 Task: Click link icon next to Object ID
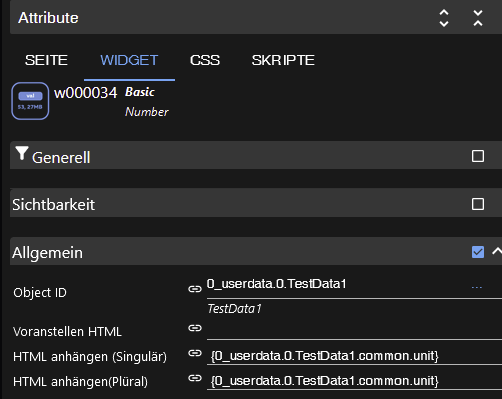[x=195, y=289]
